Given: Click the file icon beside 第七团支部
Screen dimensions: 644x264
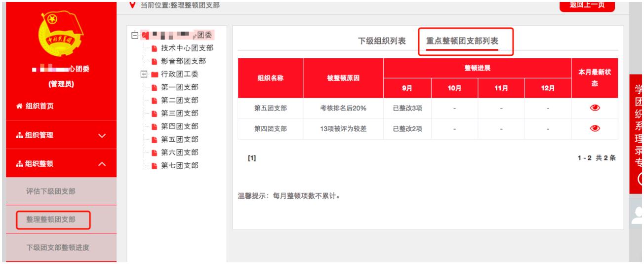Looking at the screenshot, I should [x=154, y=165].
